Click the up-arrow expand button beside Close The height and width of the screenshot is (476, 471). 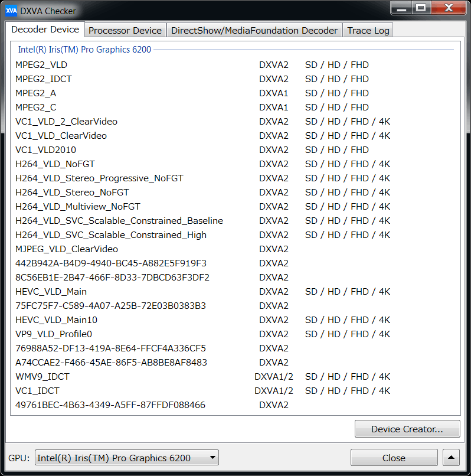click(x=451, y=458)
